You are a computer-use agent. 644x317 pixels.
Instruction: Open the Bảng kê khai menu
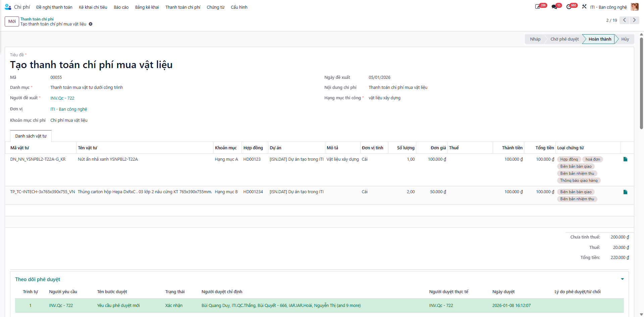point(147,7)
